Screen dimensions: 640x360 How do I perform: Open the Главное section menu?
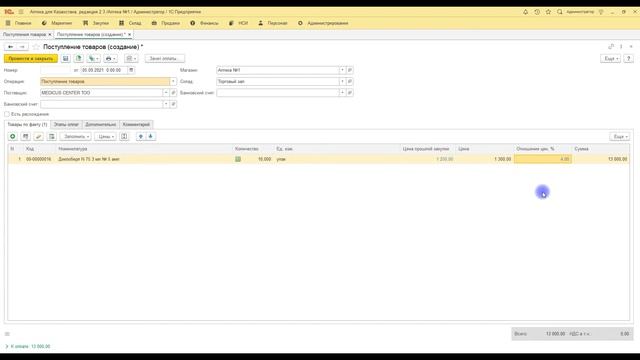18,23
